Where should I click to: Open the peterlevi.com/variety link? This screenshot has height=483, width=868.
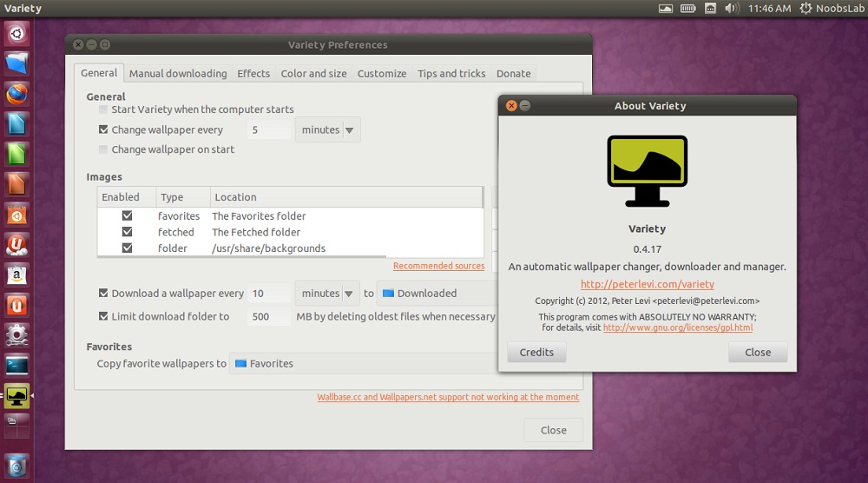[x=648, y=284]
